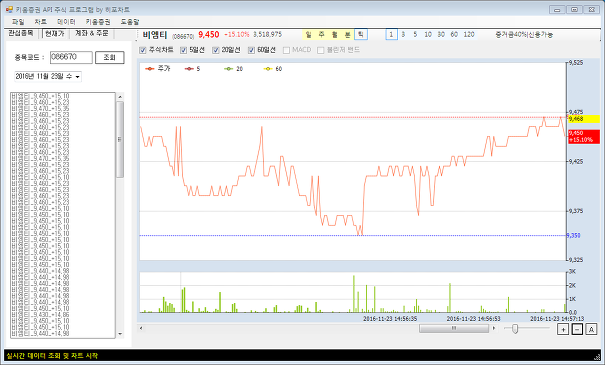Switch to the 계좌 & 주문 tab

pyautogui.click(x=91, y=34)
